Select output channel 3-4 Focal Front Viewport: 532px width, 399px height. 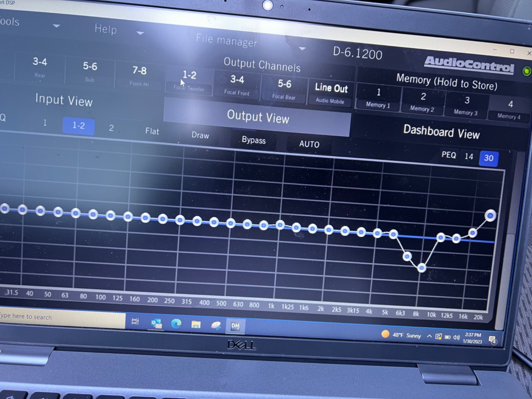pyautogui.click(x=237, y=85)
